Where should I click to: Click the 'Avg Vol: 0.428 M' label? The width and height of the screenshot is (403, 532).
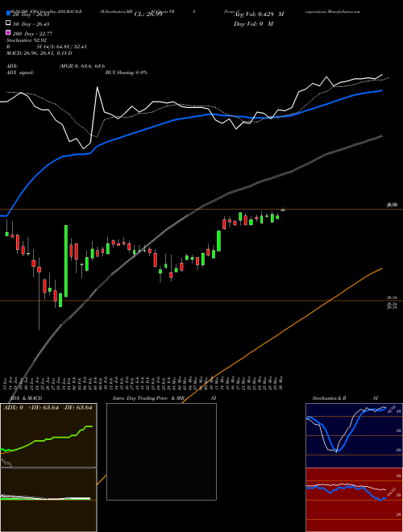(x=259, y=15)
